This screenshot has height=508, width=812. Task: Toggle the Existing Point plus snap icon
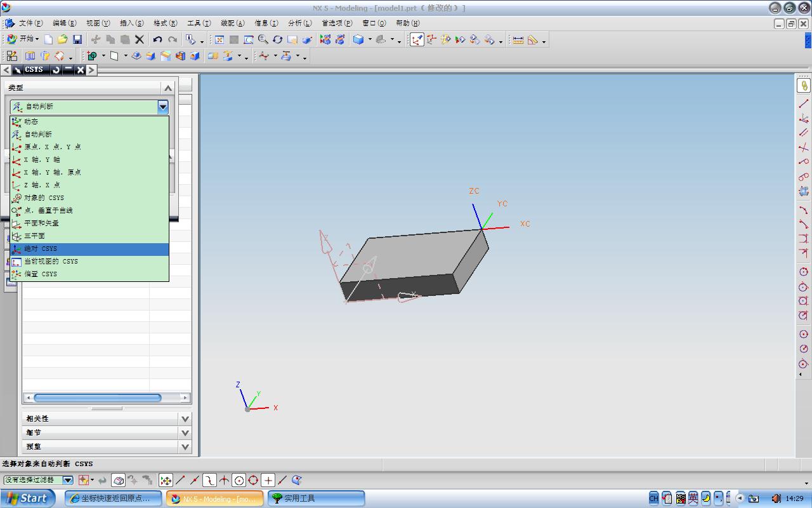pyautogui.click(x=268, y=480)
